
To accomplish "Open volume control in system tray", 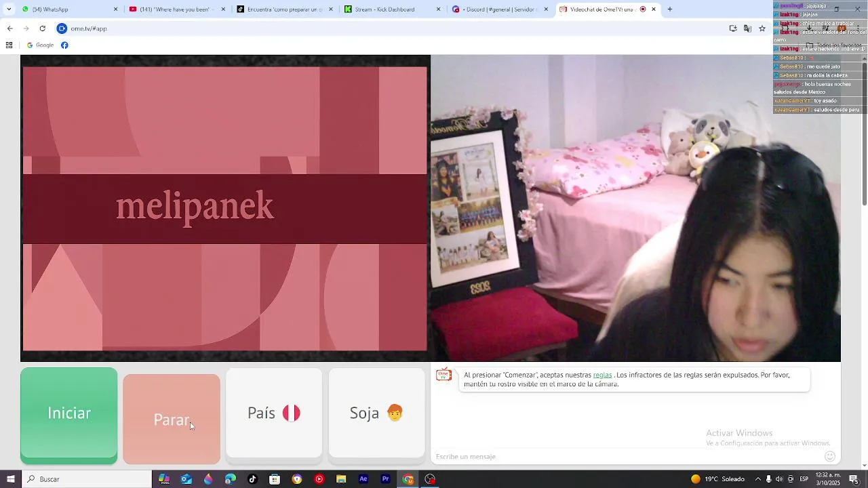I will [x=779, y=479].
